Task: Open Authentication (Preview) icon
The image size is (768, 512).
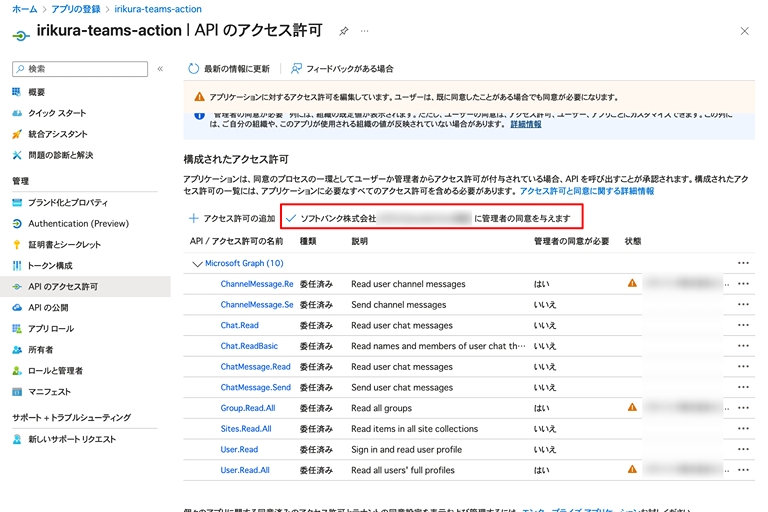Action: [17, 223]
